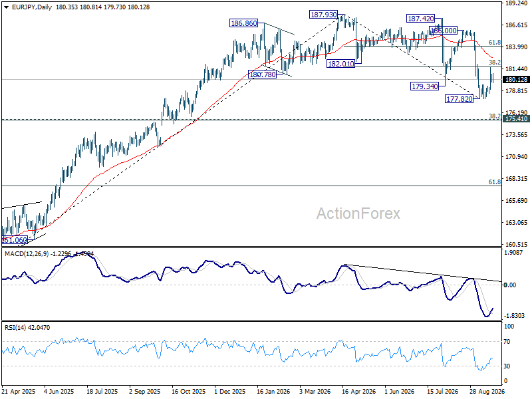Select the 16 Apr 2026 date marker
Viewport: 532px width, 399px height.
pos(358,391)
